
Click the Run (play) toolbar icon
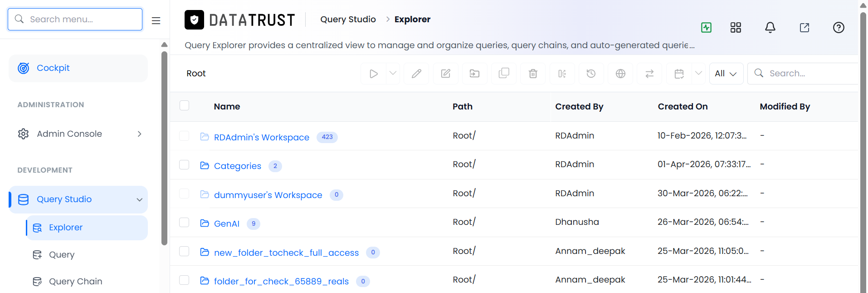[374, 74]
